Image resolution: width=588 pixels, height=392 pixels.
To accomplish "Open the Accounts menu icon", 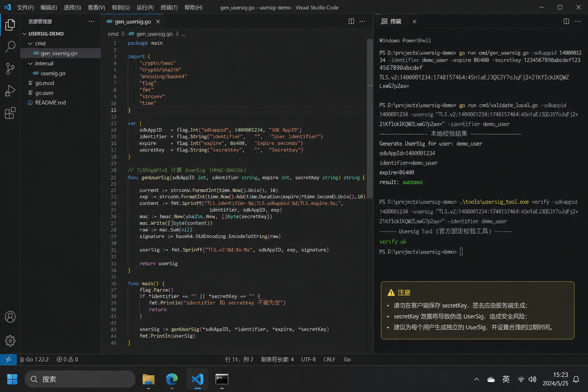I will (10, 317).
